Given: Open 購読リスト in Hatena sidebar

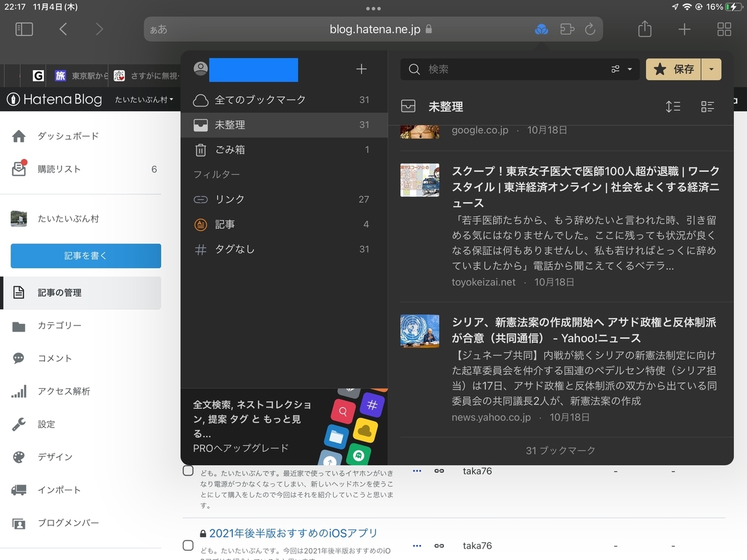Looking at the screenshot, I should [59, 169].
